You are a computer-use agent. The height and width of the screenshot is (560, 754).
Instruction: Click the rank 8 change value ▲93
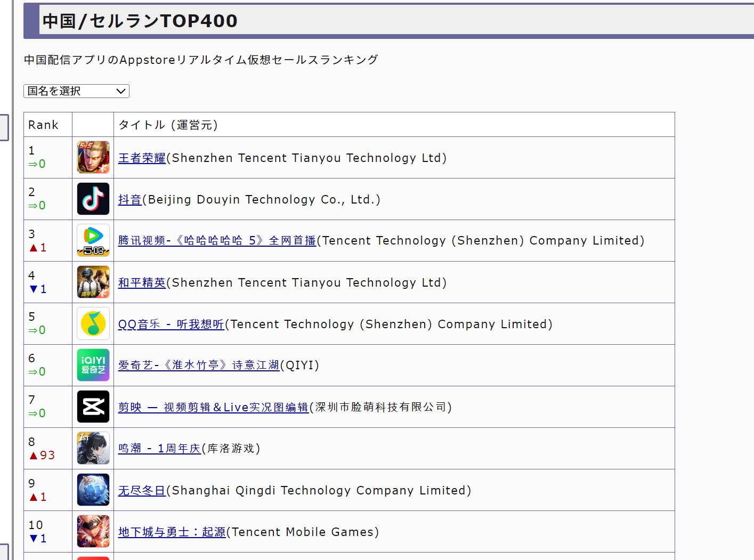pos(42,455)
